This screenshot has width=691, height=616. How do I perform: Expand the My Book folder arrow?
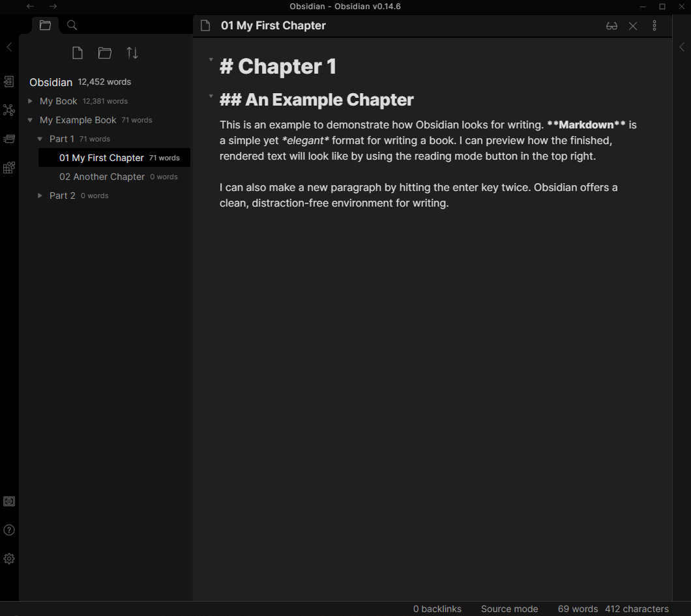click(31, 101)
